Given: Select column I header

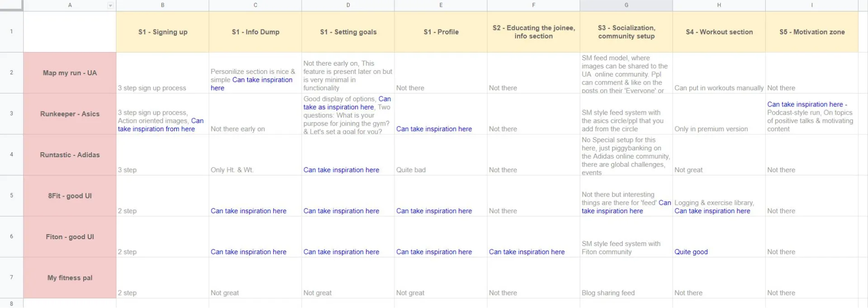Looking at the screenshot, I should (x=811, y=5).
